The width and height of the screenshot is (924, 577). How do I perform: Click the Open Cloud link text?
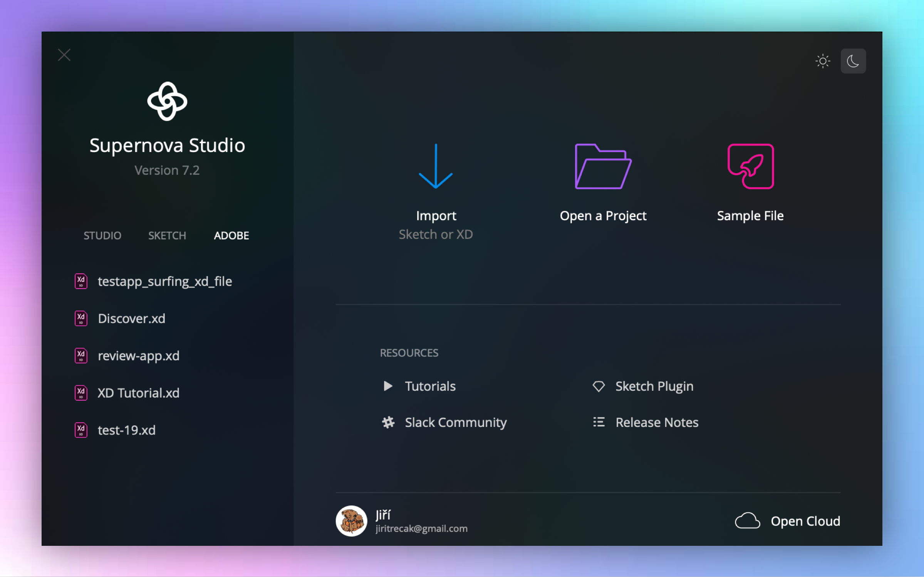tap(805, 521)
